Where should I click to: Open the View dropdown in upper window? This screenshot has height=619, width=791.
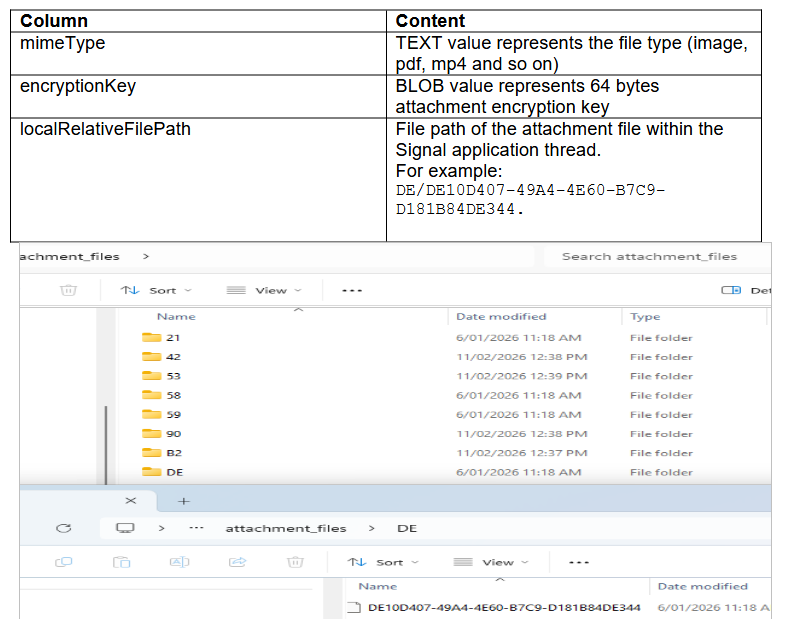click(264, 290)
